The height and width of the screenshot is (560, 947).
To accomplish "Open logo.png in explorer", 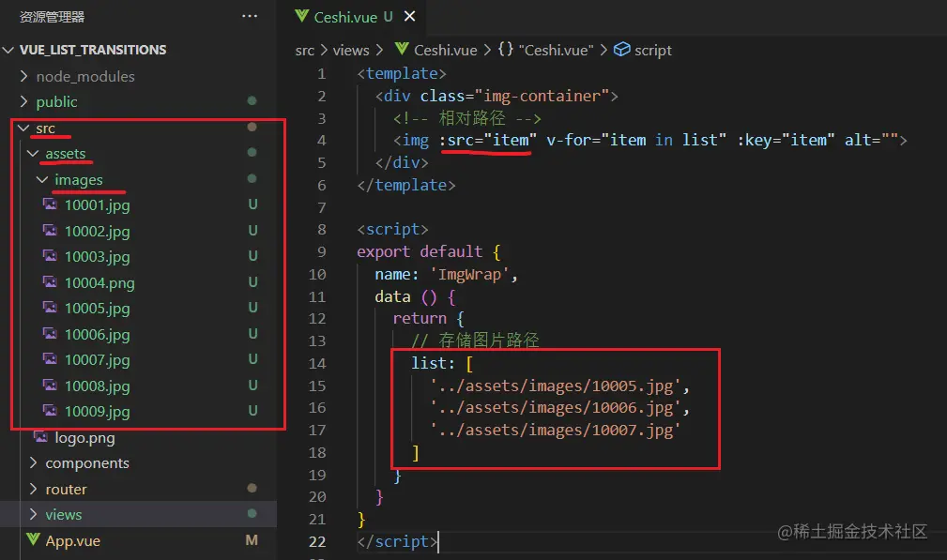I will tap(84, 437).
